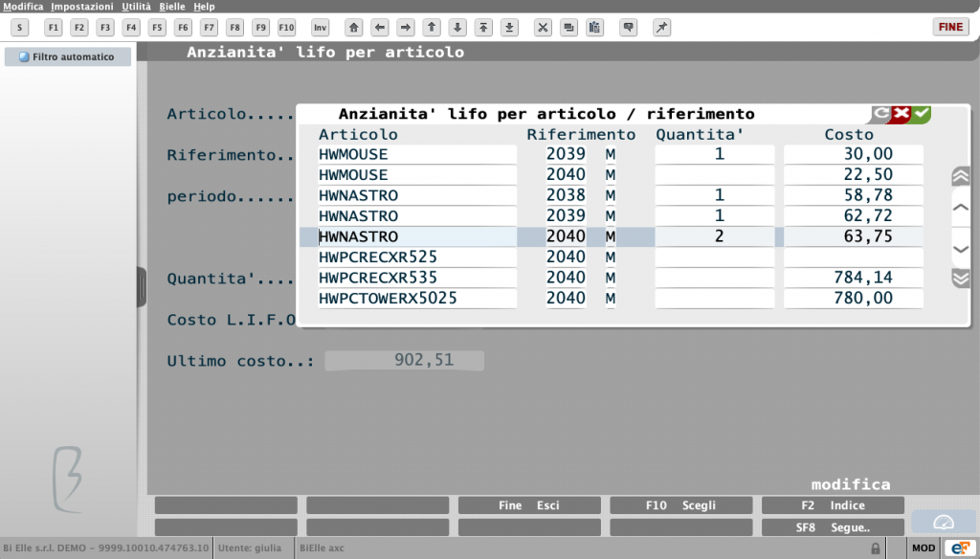The image size is (980, 559).
Task: Click the jump-to-bottom arrow toolbar icon
Action: tap(509, 28)
